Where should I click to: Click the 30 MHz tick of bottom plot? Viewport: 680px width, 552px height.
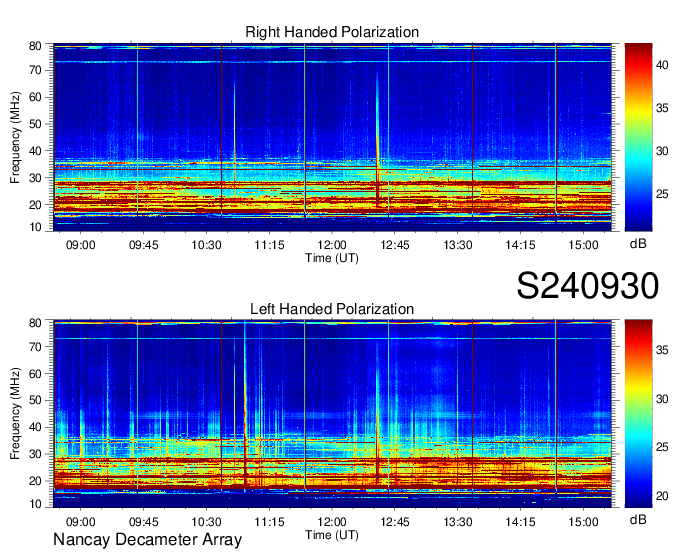(36, 454)
